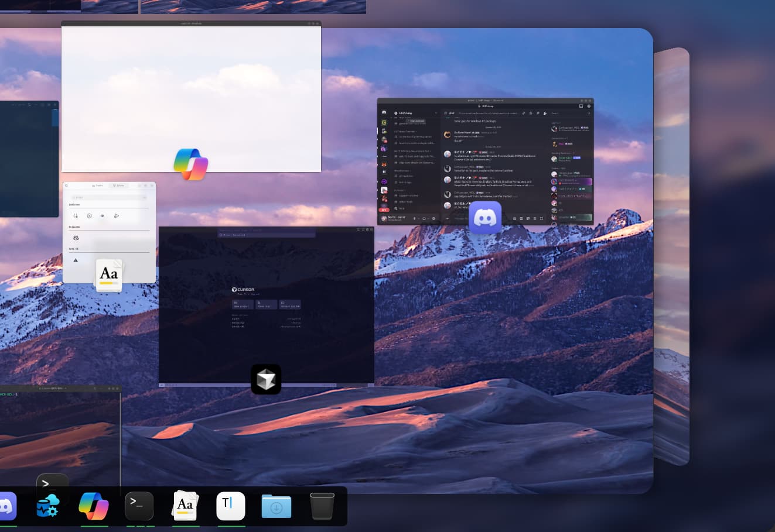Image resolution: width=775 pixels, height=532 pixels.
Task: Select the Cursor editor window thumbnail
Action: click(x=266, y=304)
